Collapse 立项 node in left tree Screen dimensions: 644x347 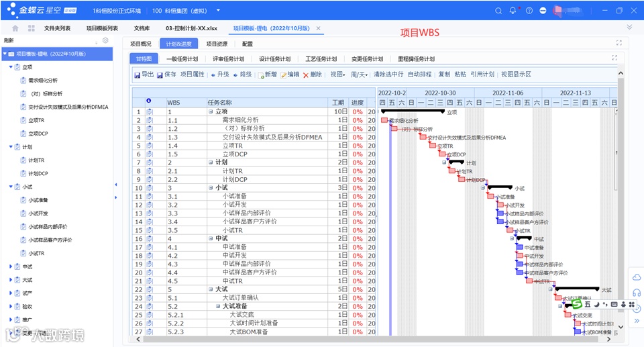pos(11,66)
